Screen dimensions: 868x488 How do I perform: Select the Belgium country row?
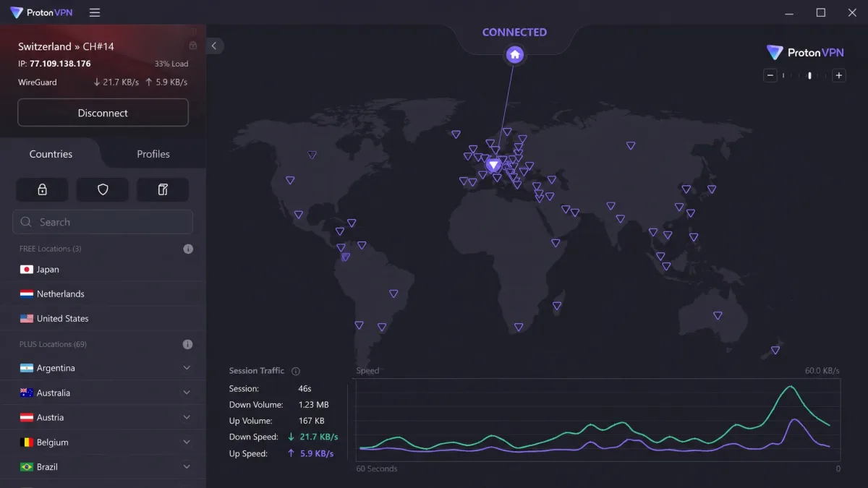103,442
